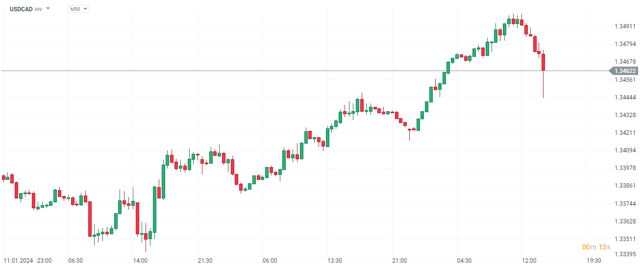Click the 1.34794 price axis label
644x269 pixels.
(x=624, y=44)
